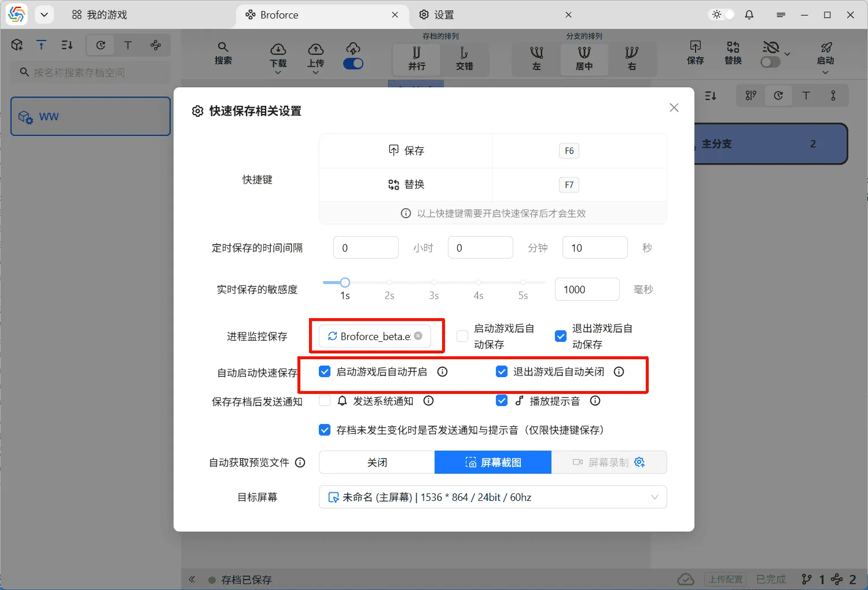
Task: Select 关闭 for 自动获取预览文件
Action: click(x=376, y=462)
